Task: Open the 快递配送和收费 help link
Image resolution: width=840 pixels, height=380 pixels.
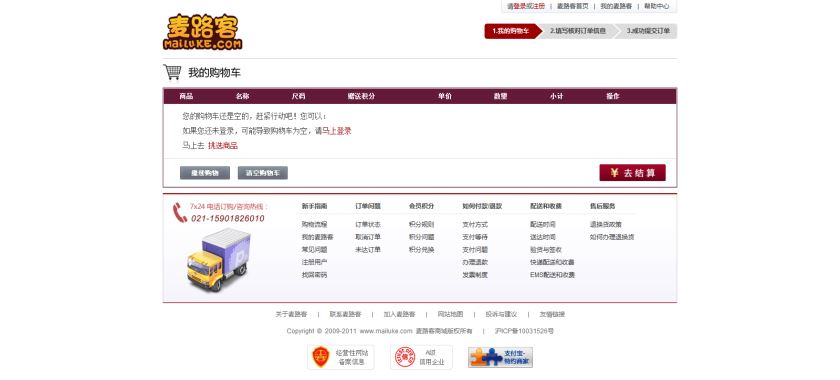Action: click(x=553, y=262)
